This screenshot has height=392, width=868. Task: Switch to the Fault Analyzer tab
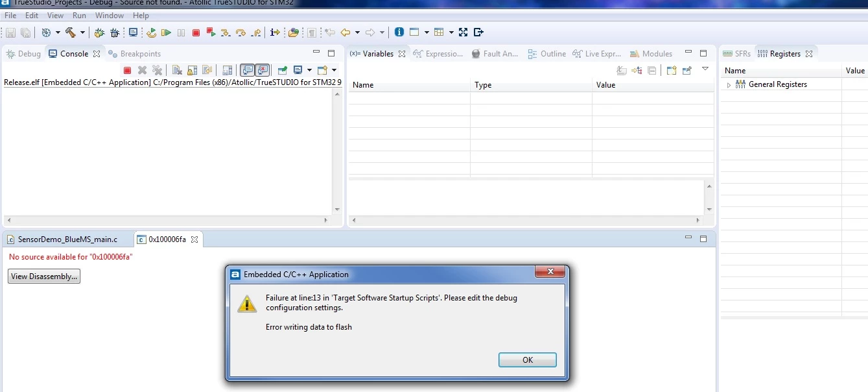coord(495,54)
